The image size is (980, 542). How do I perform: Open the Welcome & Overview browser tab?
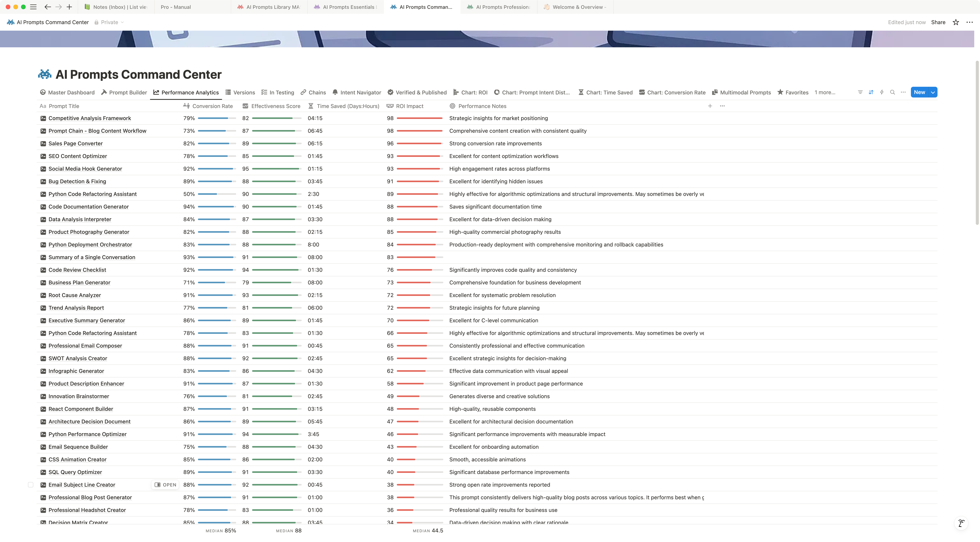(x=575, y=7)
